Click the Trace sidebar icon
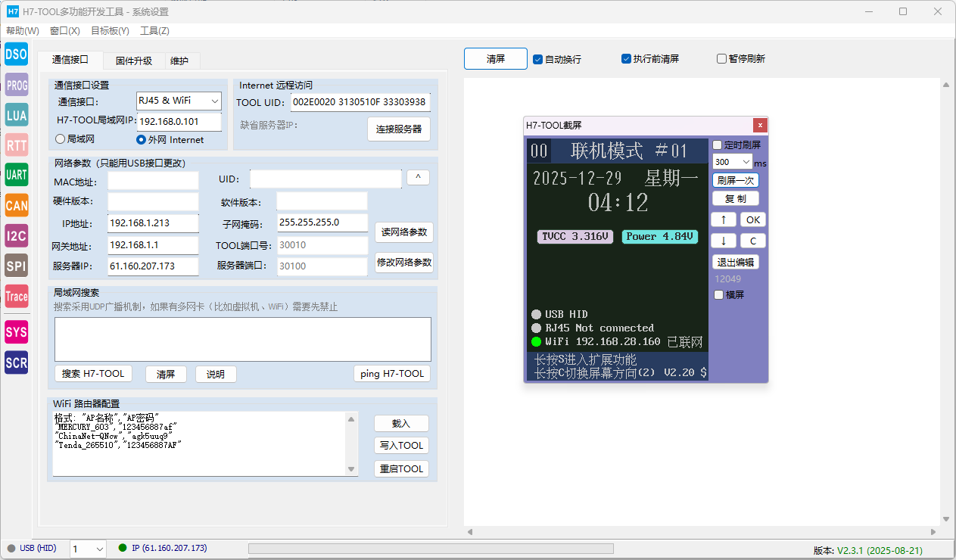The image size is (956, 560). pyautogui.click(x=16, y=296)
